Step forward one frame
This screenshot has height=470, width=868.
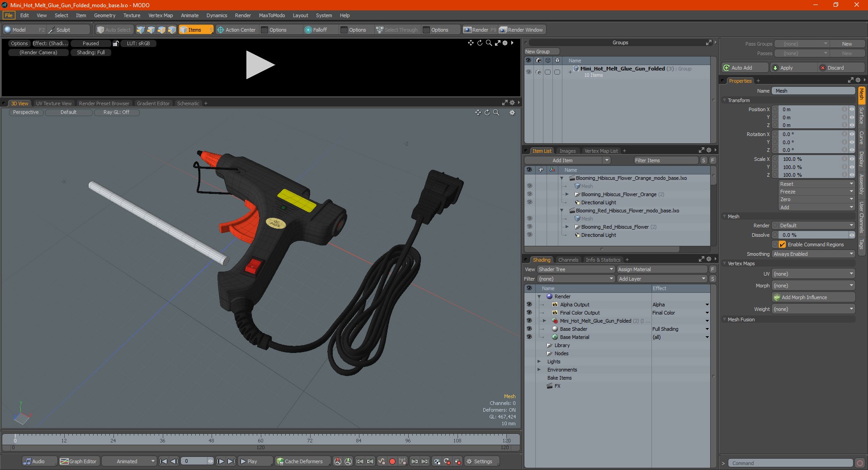coord(220,461)
